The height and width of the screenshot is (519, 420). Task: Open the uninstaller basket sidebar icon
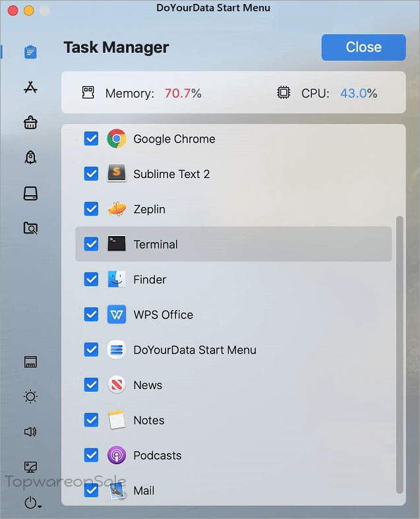[30, 123]
